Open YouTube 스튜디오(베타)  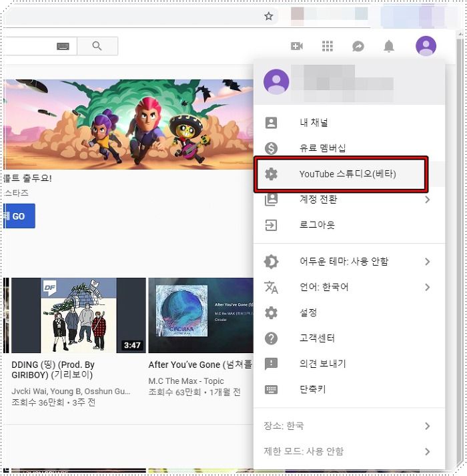pyautogui.click(x=349, y=174)
